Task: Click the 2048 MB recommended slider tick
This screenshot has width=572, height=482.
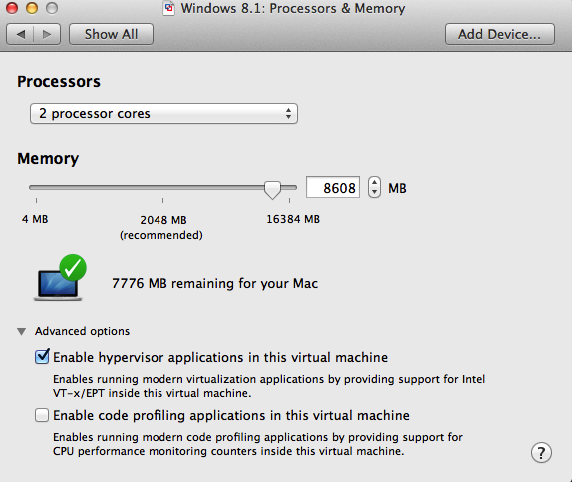Action: [x=163, y=200]
